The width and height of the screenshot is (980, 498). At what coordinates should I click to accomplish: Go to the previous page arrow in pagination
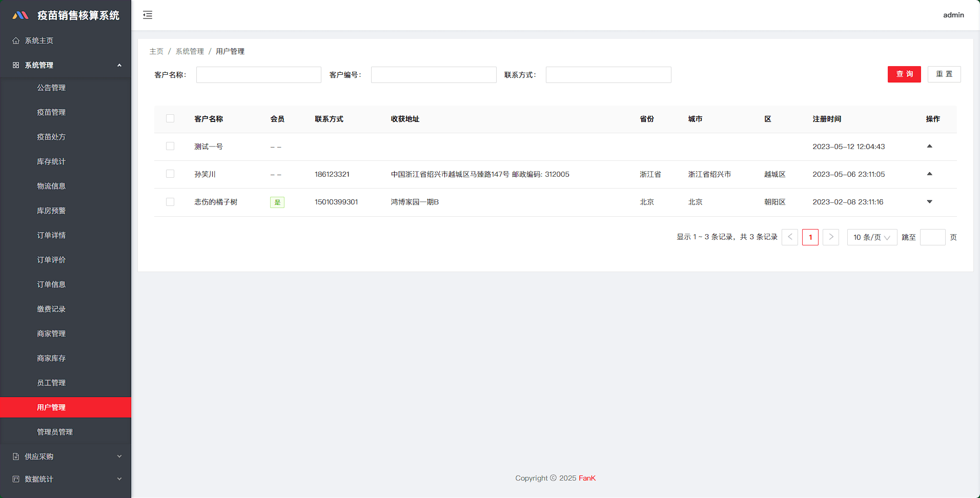click(790, 237)
